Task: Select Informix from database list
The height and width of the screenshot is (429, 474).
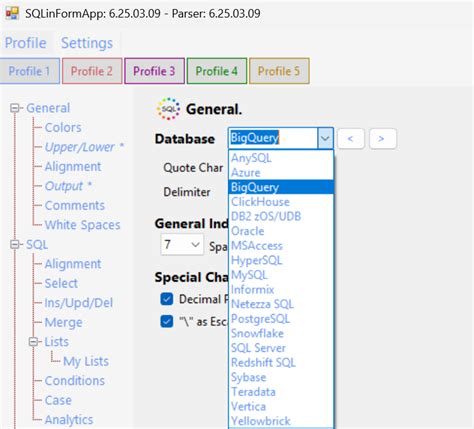Action: point(281,289)
